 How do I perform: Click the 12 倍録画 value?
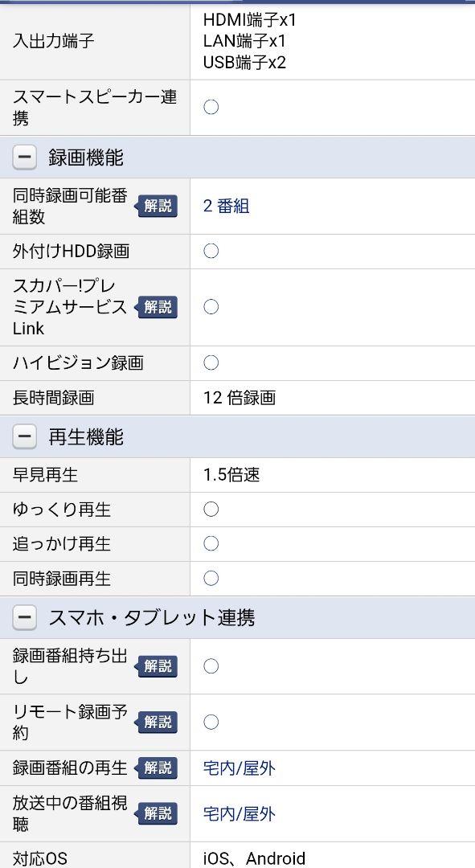click(240, 398)
